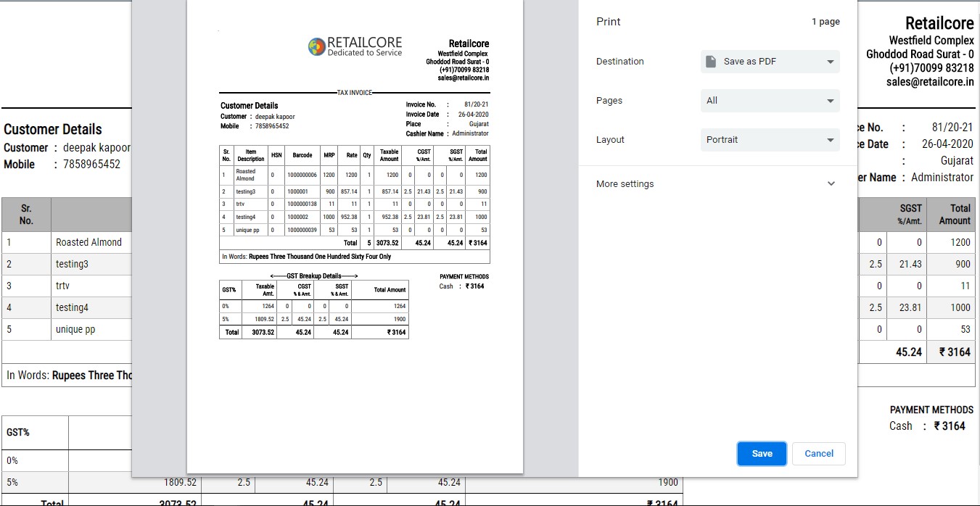Click 'Ghoddod Road Surat - 0' on background page

[x=920, y=54]
